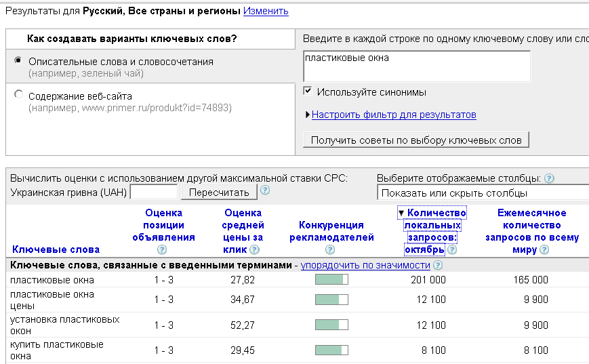This screenshot has height=364, width=589.
Task: Click Получить советы по выбору ключевых слов
Action: (x=415, y=140)
